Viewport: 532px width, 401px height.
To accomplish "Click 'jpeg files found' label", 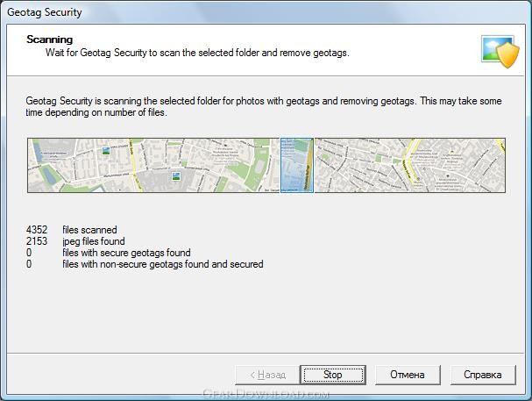I will (x=94, y=241).
